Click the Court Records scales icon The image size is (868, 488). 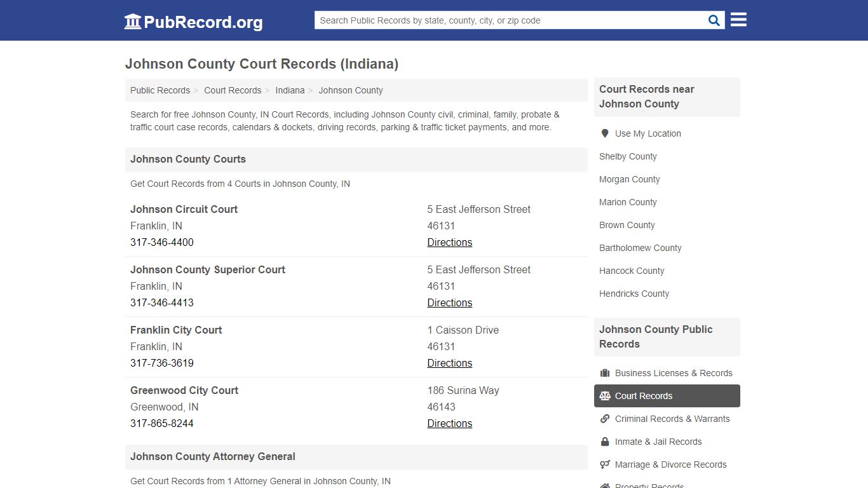click(x=605, y=396)
